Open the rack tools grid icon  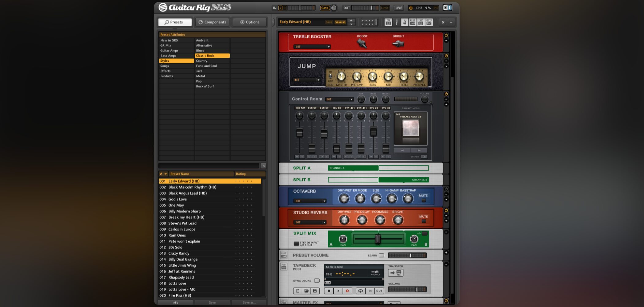(369, 22)
